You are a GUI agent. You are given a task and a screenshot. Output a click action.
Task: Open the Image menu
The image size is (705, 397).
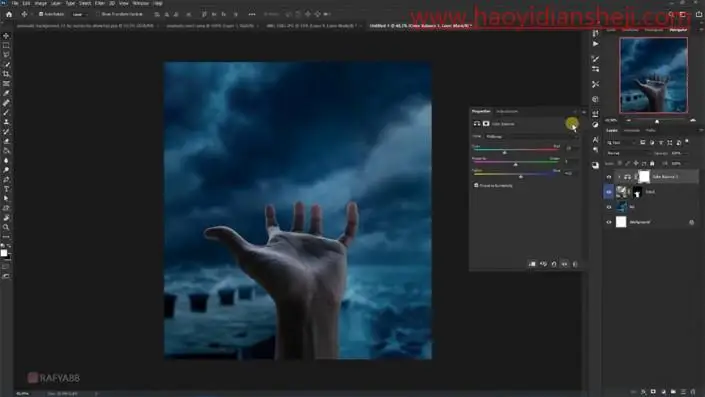pyautogui.click(x=40, y=3)
